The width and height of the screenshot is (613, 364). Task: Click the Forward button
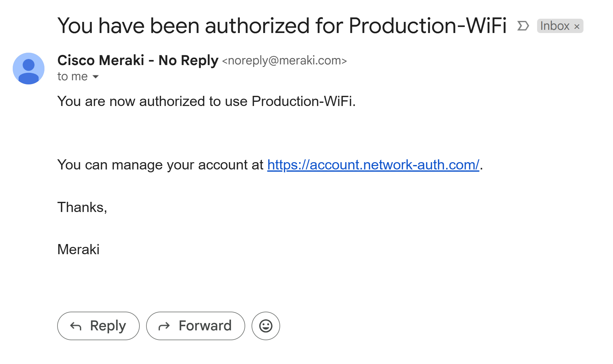[x=196, y=326]
